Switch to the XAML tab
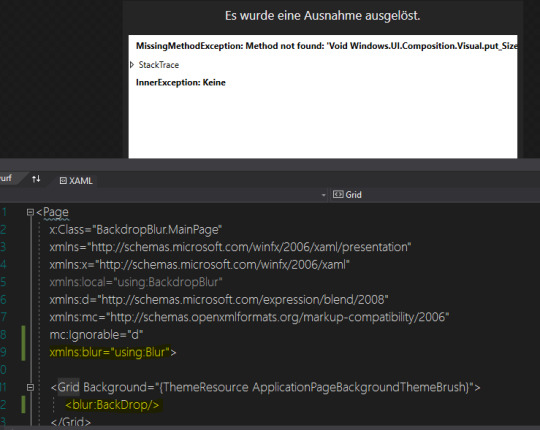 pyautogui.click(x=76, y=181)
